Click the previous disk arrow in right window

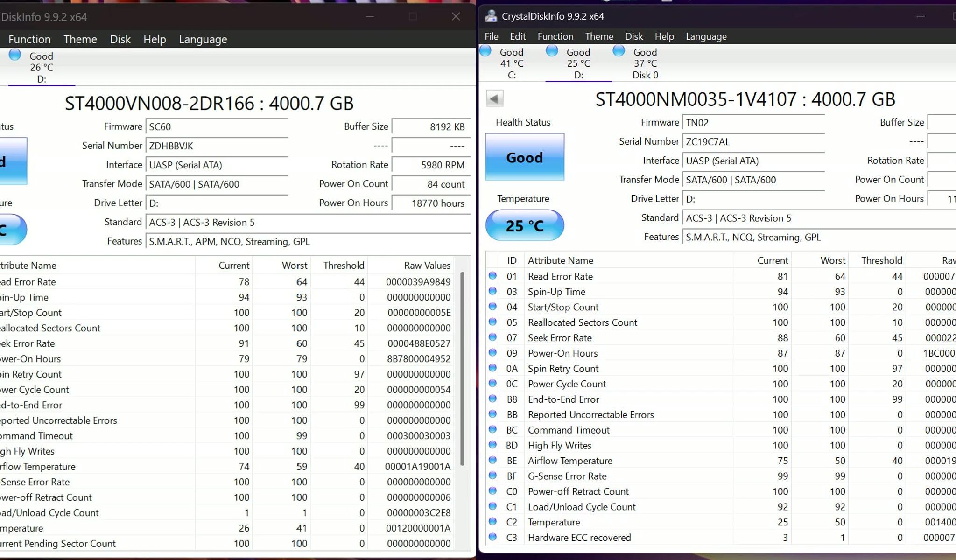click(495, 98)
